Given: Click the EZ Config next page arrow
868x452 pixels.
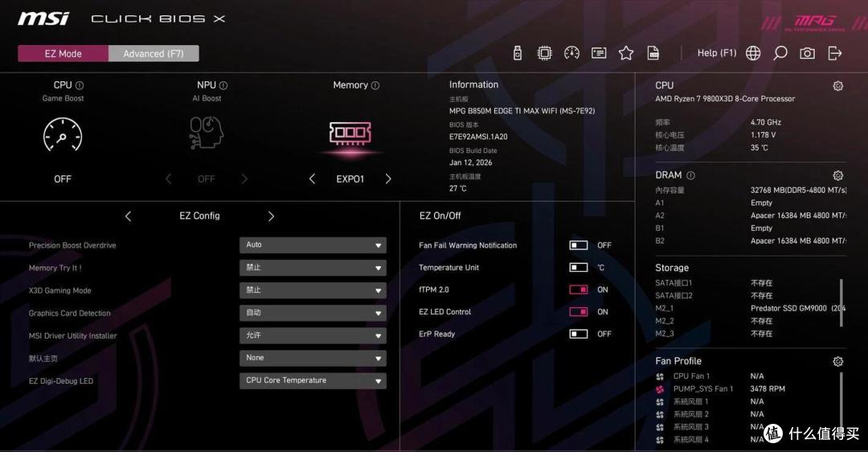Looking at the screenshot, I should coord(272,216).
